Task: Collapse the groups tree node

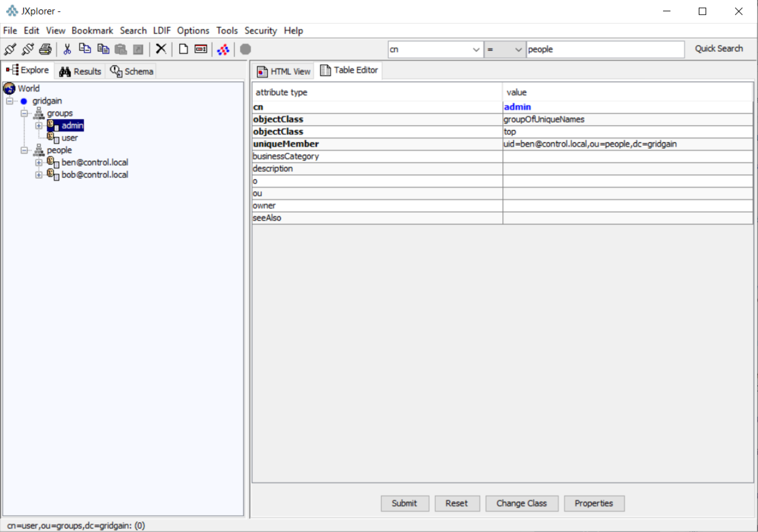Action: pyautogui.click(x=24, y=113)
